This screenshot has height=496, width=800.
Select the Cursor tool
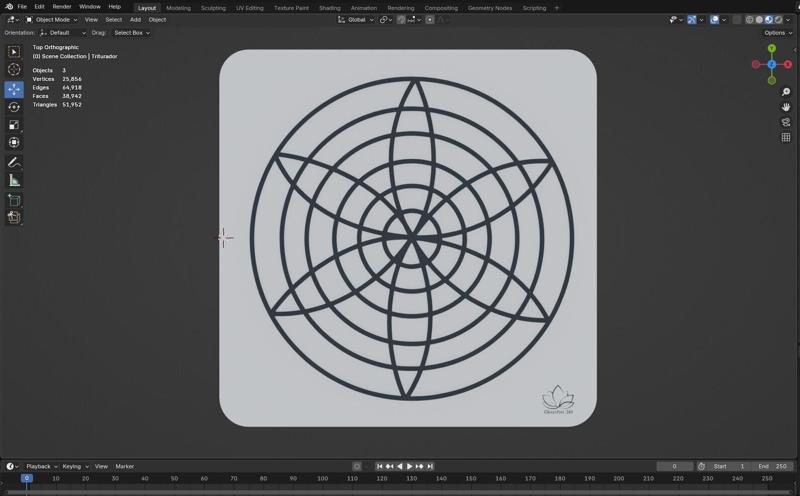pos(14,69)
